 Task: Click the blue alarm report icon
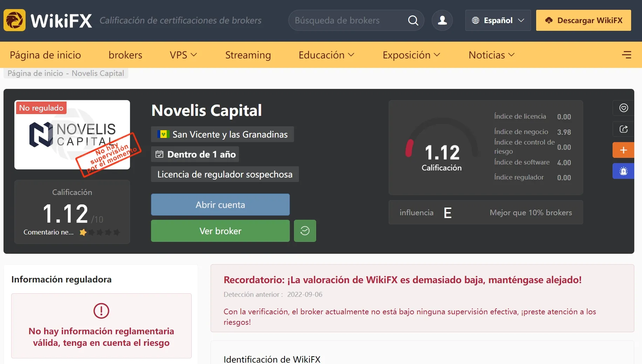(623, 171)
